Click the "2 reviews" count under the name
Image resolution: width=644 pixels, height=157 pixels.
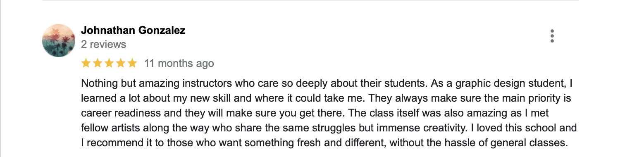pos(103,44)
